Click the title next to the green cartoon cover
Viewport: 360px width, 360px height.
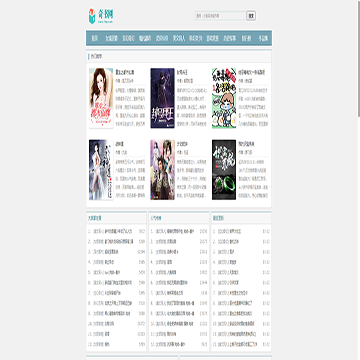point(252,72)
